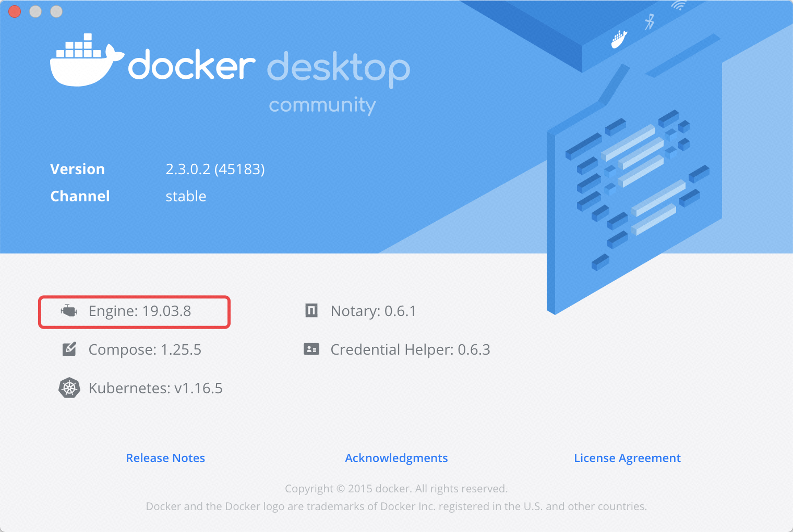Click the version number 2.3.0.2

(215, 169)
